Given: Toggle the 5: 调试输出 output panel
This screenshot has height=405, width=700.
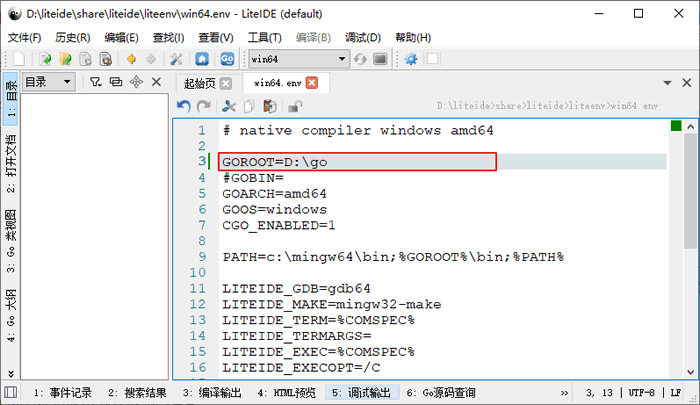Looking at the screenshot, I should (361, 393).
